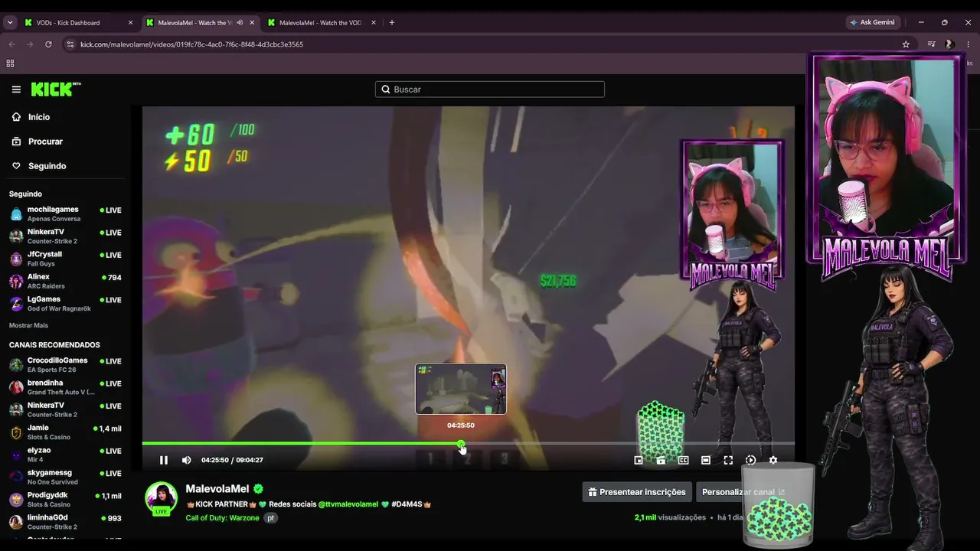Open JfCrystall channel avatar
The height and width of the screenshot is (551, 980).
click(x=16, y=259)
